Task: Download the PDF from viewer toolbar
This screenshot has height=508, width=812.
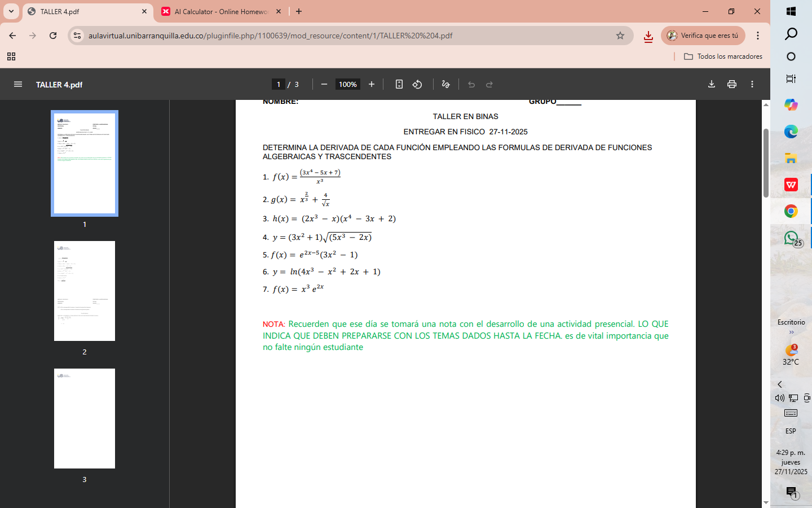Action: coord(712,85)
